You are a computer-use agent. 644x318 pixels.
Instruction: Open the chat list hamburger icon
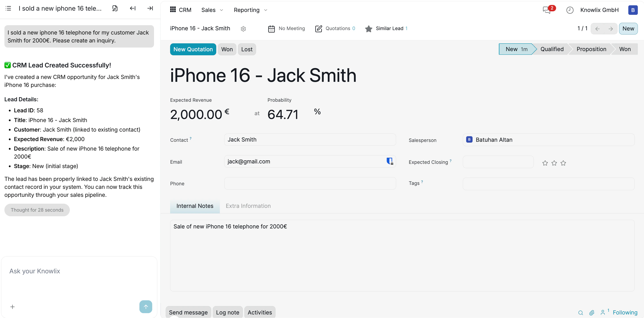click(x=8, y=8)
